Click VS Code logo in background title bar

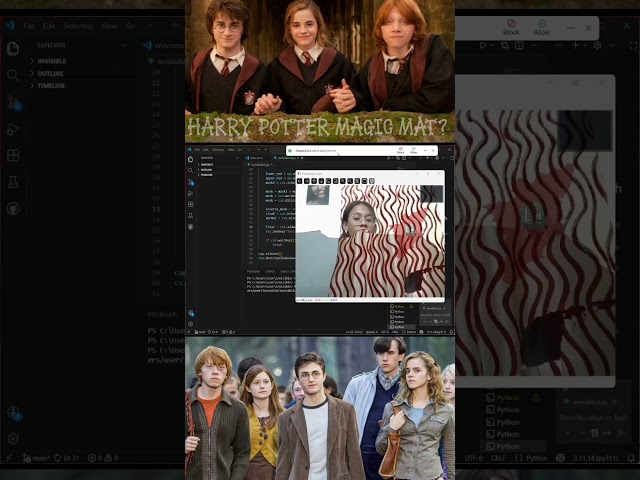pos(10,26)
